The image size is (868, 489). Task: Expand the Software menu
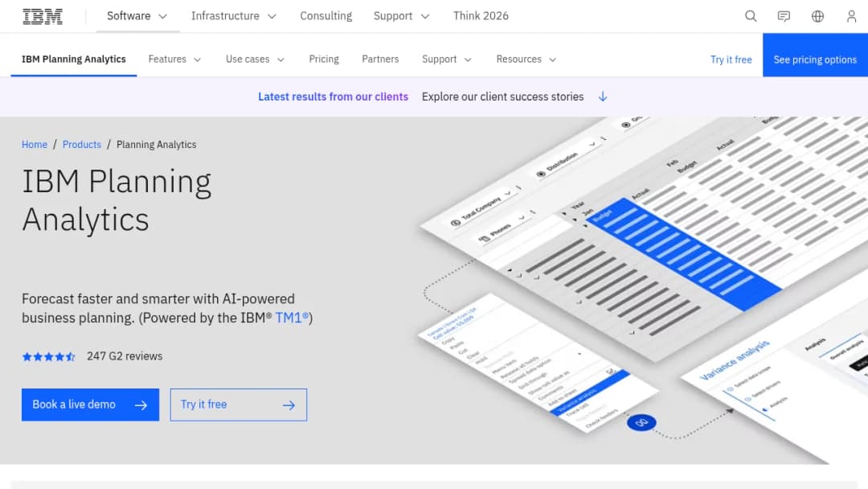pyautogui.click(x=137, y=16)
